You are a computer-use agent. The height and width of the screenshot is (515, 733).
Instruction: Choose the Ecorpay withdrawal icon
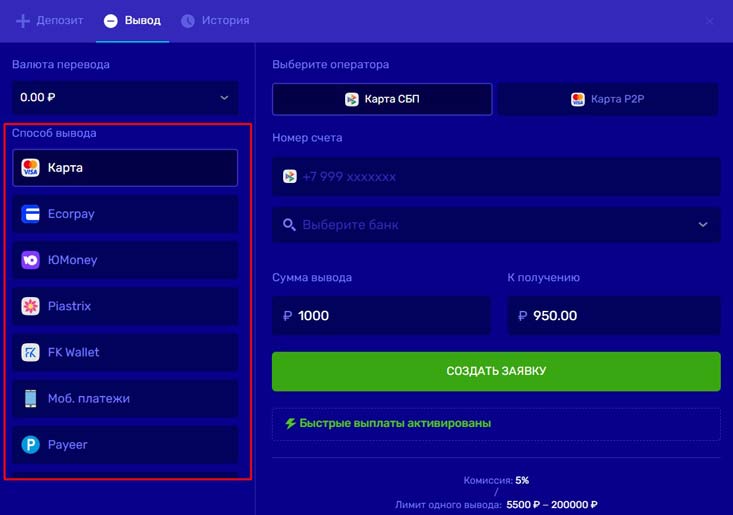tap(30, 214)
